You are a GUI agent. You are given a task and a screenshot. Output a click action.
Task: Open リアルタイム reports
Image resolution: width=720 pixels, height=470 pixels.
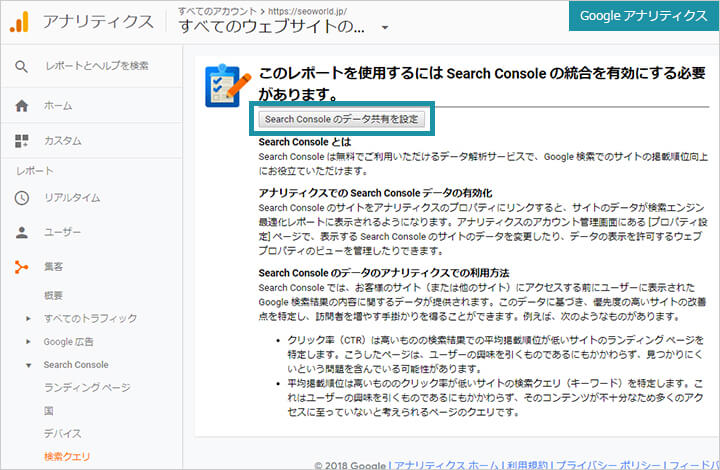(72, 198)
